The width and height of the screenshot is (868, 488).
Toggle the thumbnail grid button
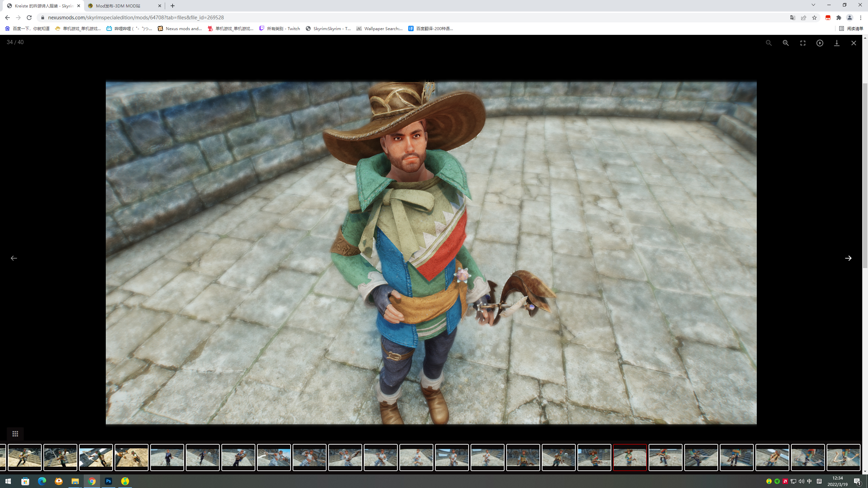[15, 434]
